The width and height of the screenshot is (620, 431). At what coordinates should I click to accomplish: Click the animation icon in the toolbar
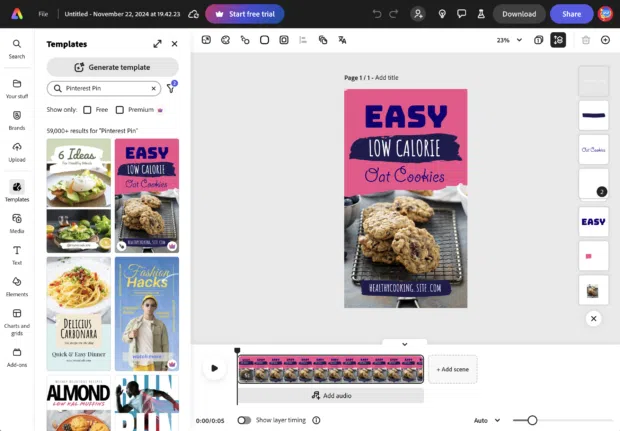pos(245,40)
